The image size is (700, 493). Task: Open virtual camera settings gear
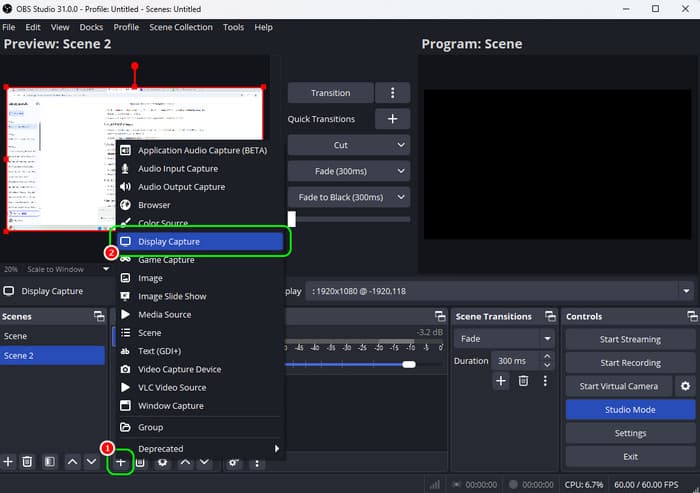pyautogui.click(x=685, y=386)
